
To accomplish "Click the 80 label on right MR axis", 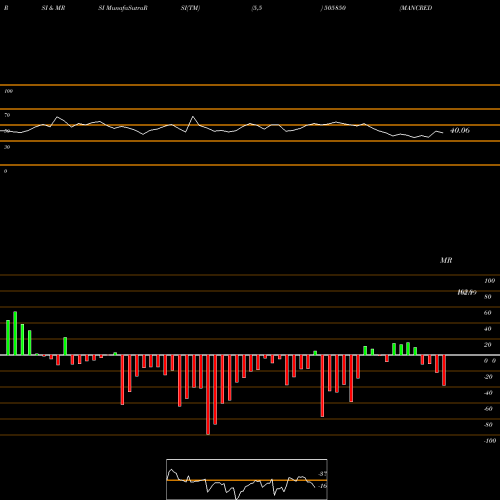I will point(488,297).
